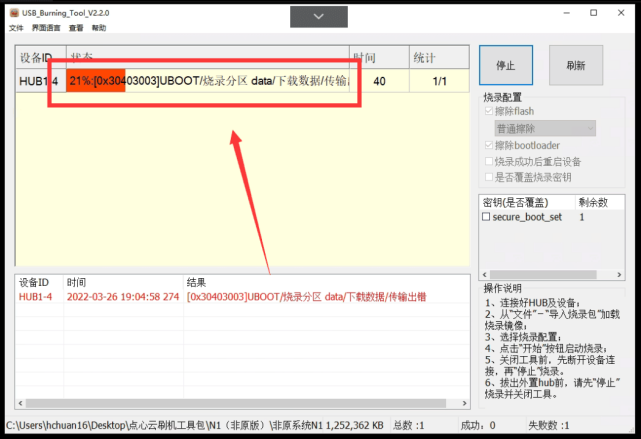The image size is (641, 439).
Task: Click the orange 21% progress bar
Action: (x=96, y=81)
